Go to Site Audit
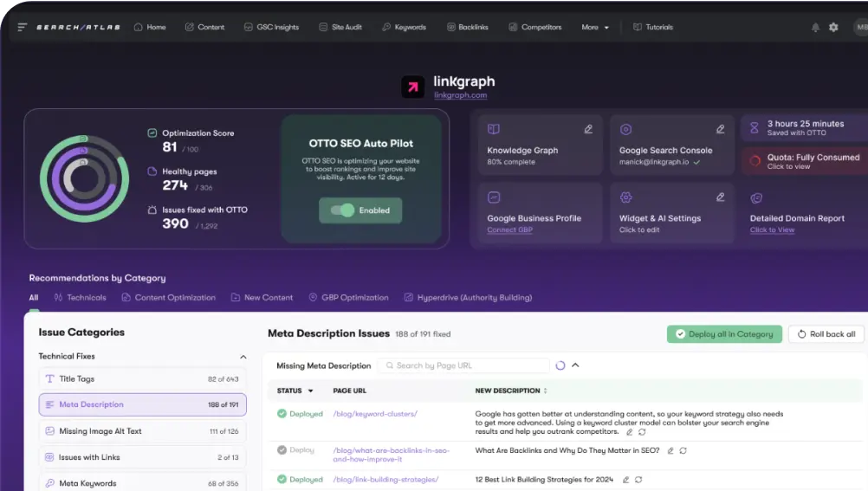This screenshot has height=491, width=868. [x=340, y=27]
